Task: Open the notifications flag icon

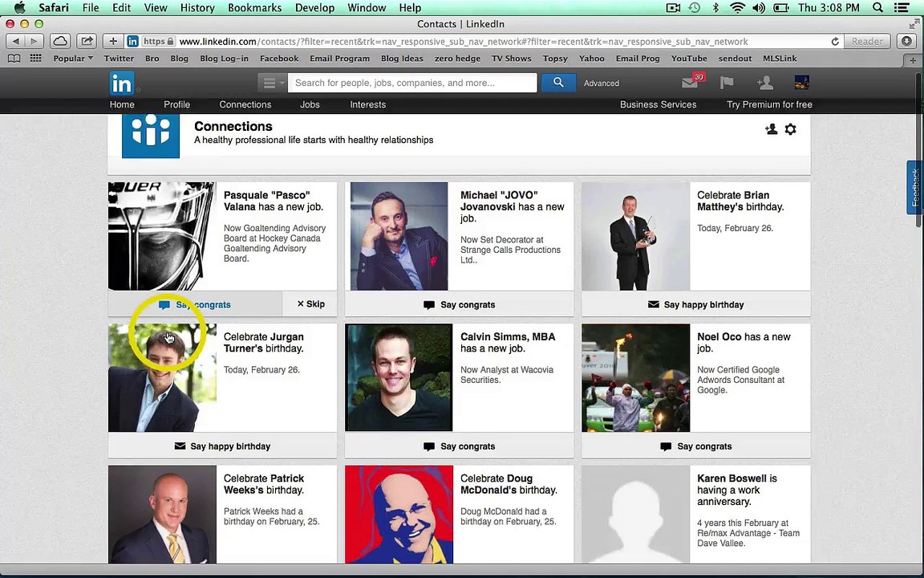Action: click(x=727, y=83)
